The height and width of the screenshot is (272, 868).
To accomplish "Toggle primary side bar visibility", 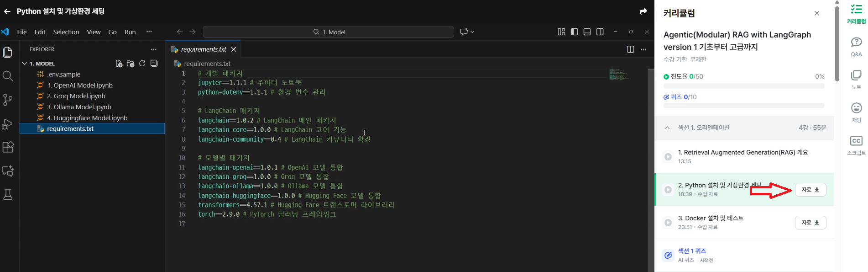I will tap(574, 32).
